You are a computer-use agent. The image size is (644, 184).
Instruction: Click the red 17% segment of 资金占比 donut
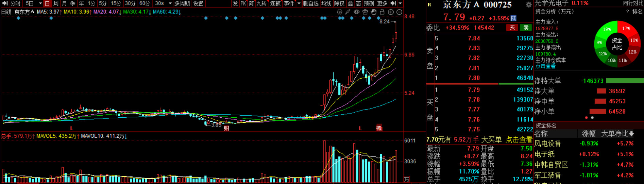(626, 29)
